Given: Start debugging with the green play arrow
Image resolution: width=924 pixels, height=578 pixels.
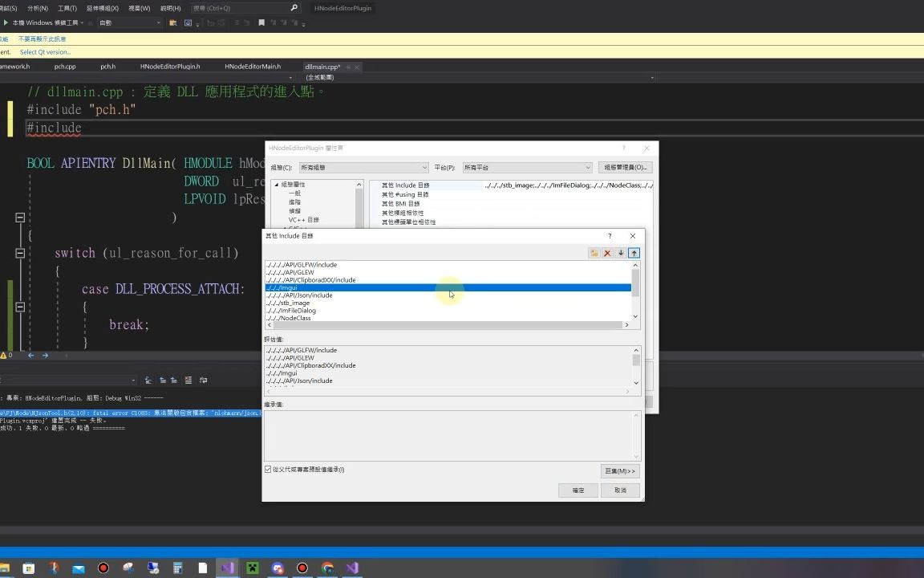Looking at the screenshot, I should (6, 22).
